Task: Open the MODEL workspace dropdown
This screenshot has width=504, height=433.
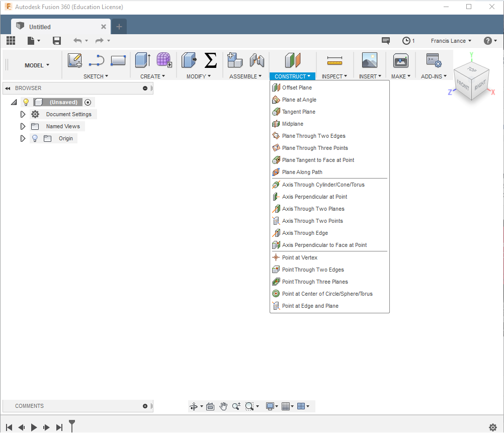Action: 37,65
